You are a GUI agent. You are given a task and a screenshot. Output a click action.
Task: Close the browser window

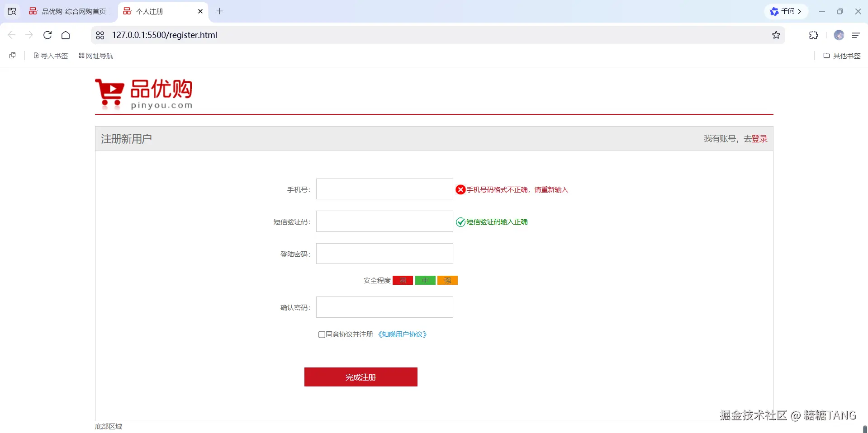[x=858, y=11]
